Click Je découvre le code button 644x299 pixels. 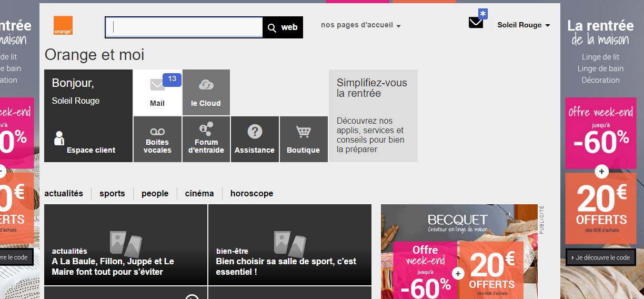point(600,257)
